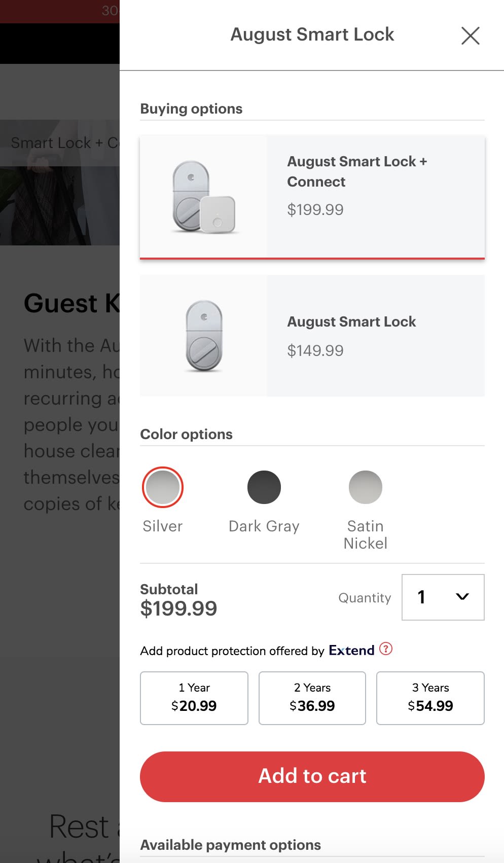504x863 pixels.
Task: Click the Satin Nickel color label
Action: (x=366, y=535)
